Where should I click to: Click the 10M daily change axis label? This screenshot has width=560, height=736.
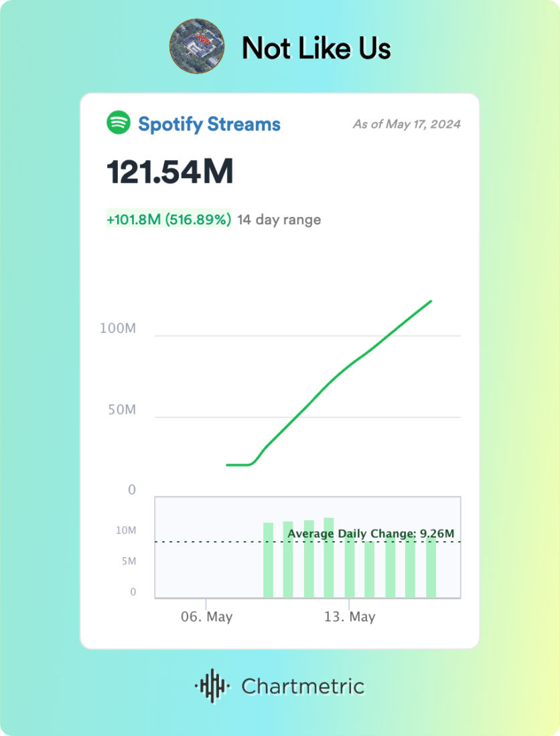click(127, 530)
